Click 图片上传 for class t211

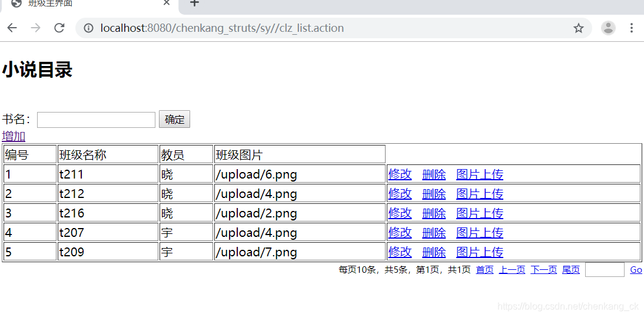(x=480, y=174)
